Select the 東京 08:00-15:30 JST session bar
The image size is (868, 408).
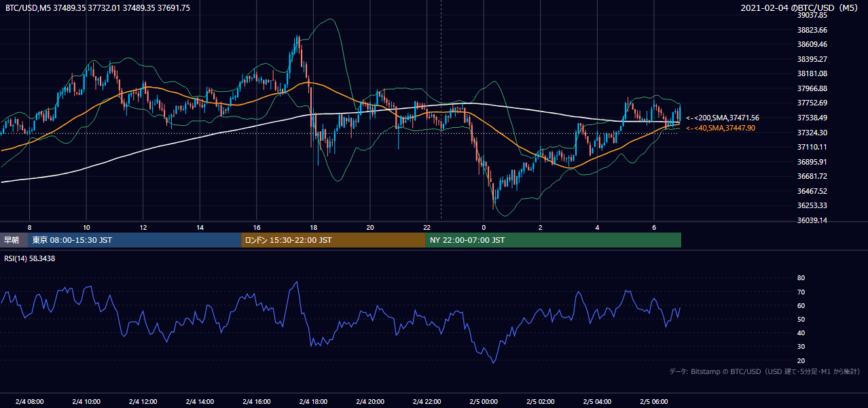(x=134, y=240)
